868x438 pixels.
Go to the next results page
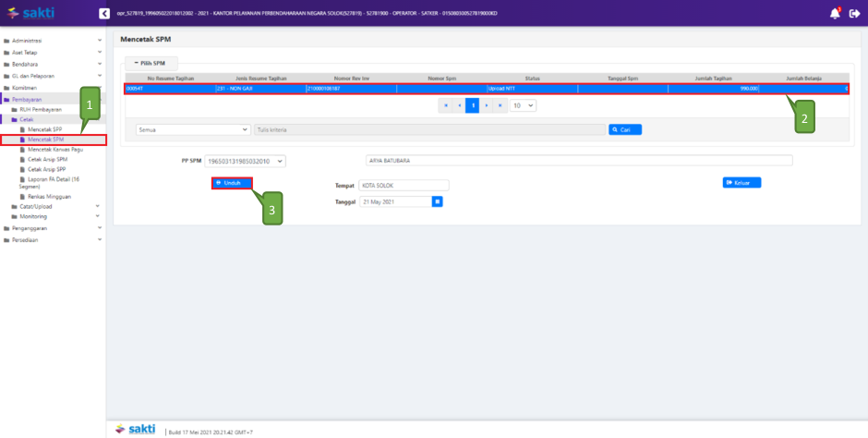(486, 106)
